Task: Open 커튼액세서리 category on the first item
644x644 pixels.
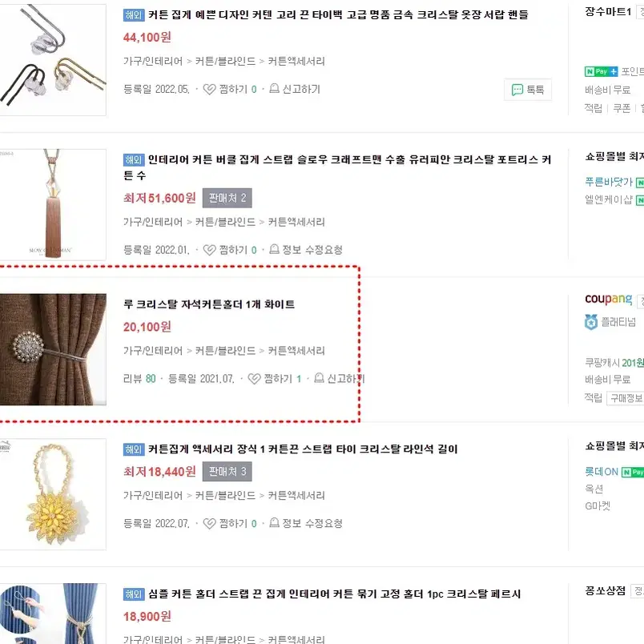Action: [296, 62]
